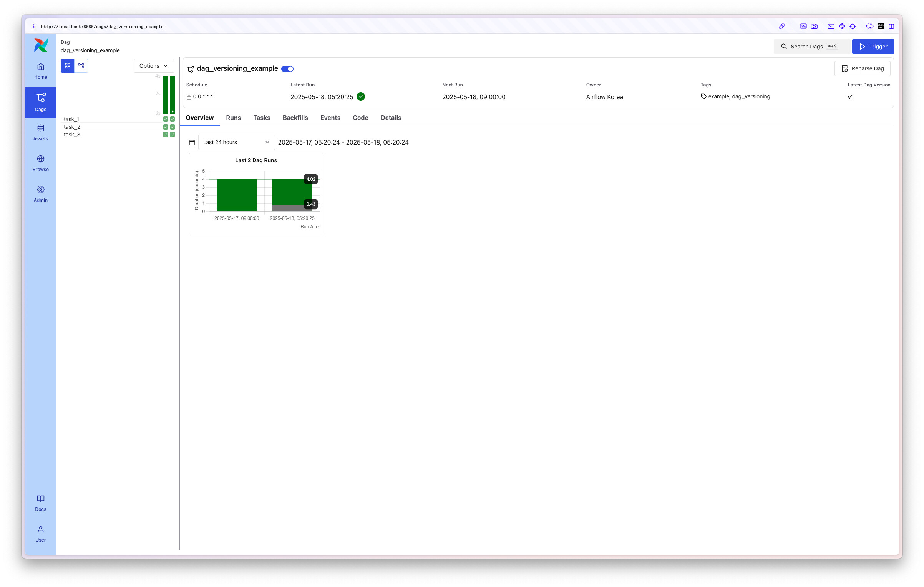
Task: Toggle the split-panel sidebar icon in browser bar
Action: 891,27
